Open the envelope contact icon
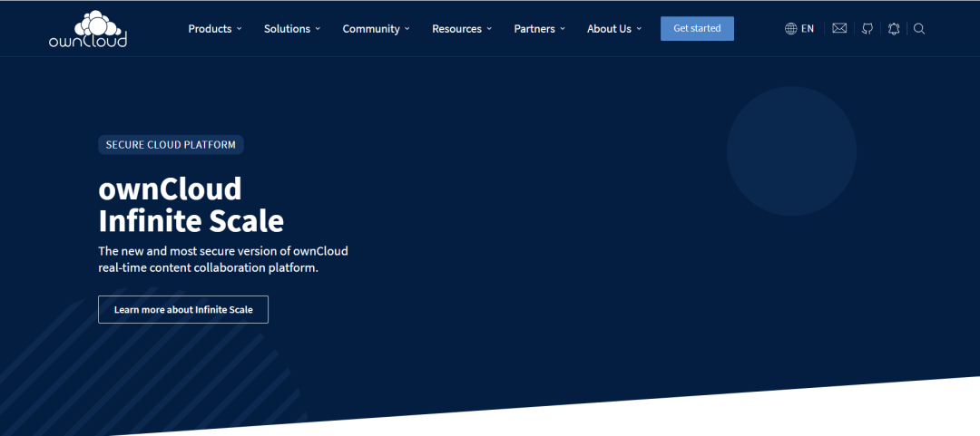The image size is (980, 436). (839, 28)
